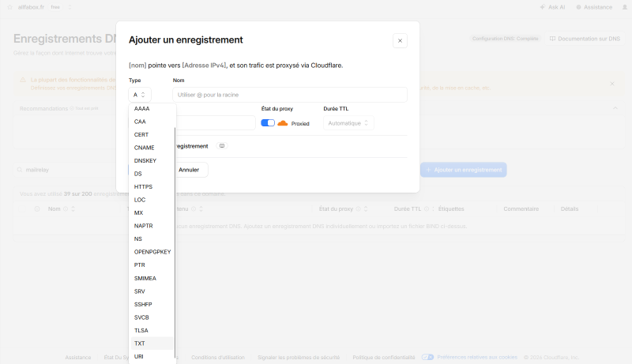The width and height of the screenshot is (632, 364).
Task: Click the IPv4 address input field
Action: click(x=215, y=123)
